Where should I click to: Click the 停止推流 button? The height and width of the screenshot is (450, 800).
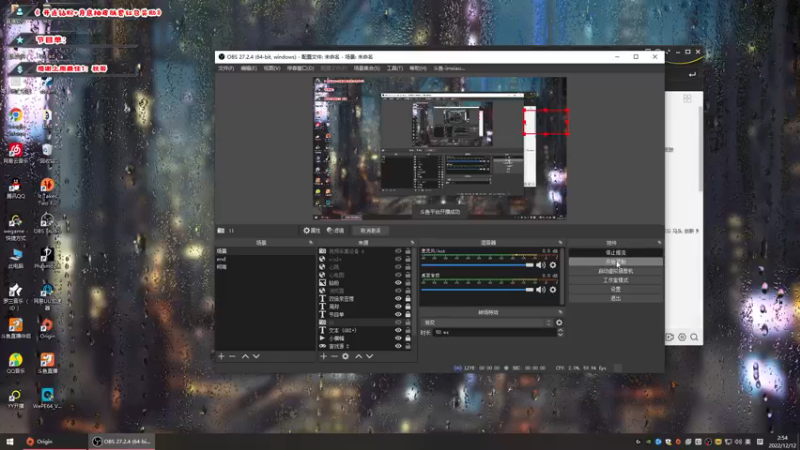(x=616, y=253)
